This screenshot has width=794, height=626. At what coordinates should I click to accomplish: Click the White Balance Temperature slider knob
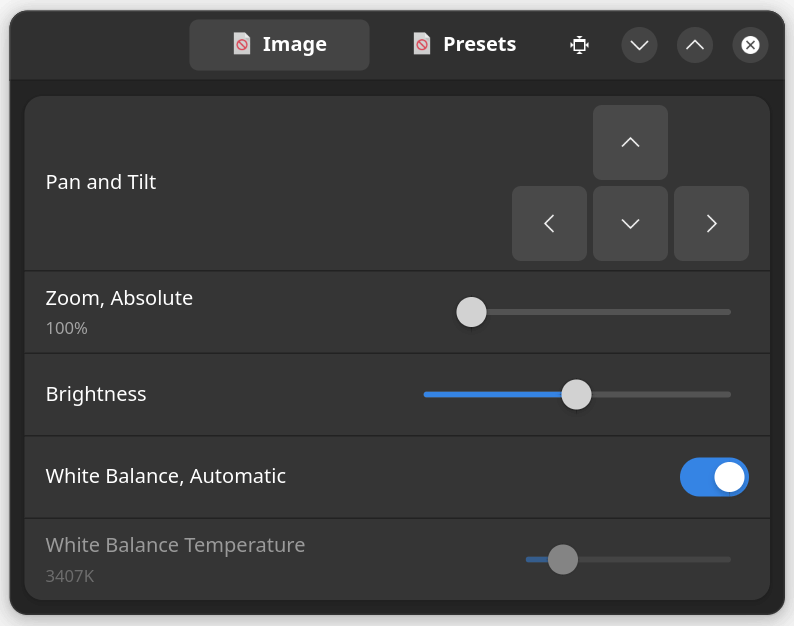point(563,559)
